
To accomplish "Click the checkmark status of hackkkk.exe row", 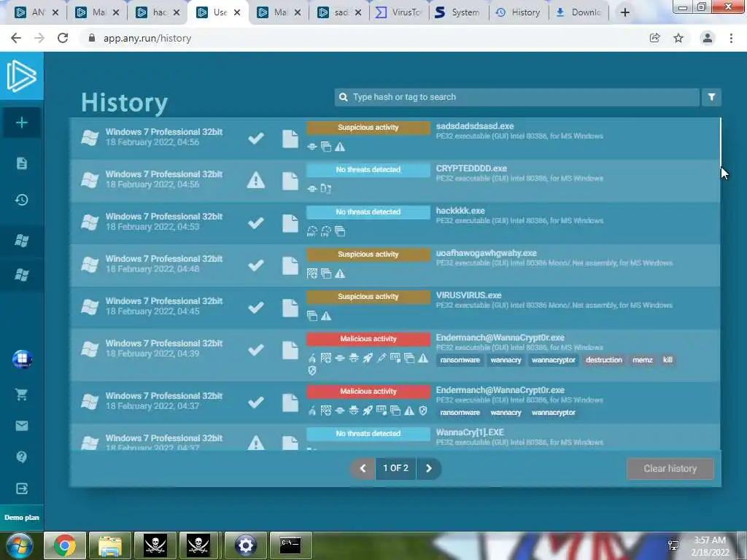I will tap(256, 223).
